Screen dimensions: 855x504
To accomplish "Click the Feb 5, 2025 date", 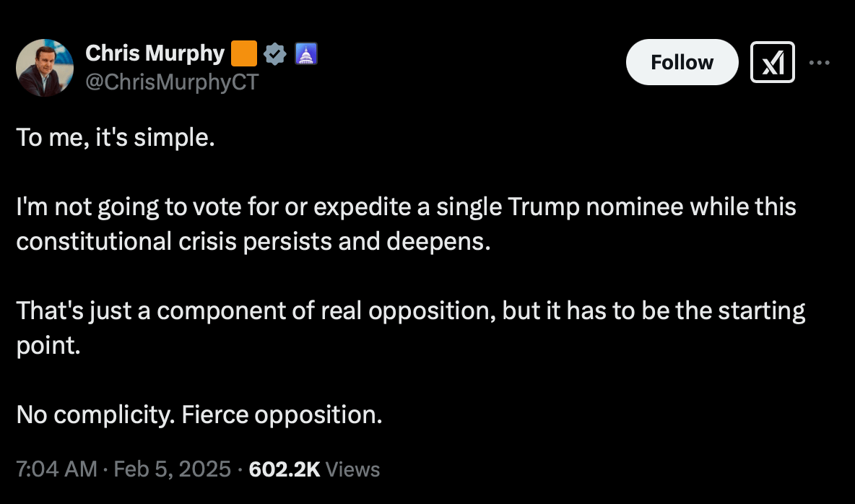I will [x=172, y=469].
